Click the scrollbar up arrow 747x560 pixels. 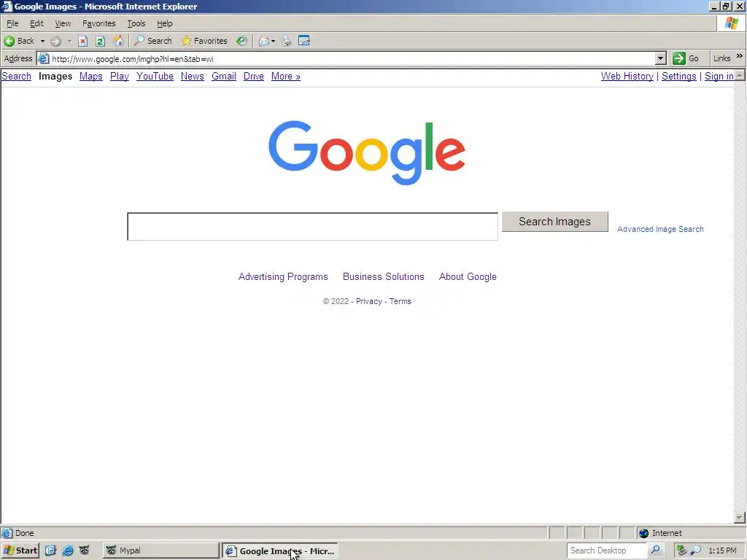[x=740, y=75]
